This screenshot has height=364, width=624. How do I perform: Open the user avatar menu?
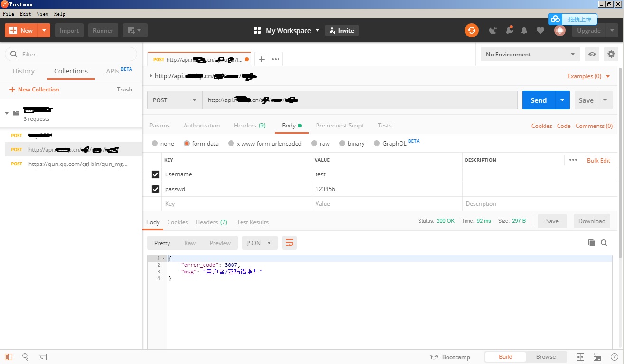[560, 31]
